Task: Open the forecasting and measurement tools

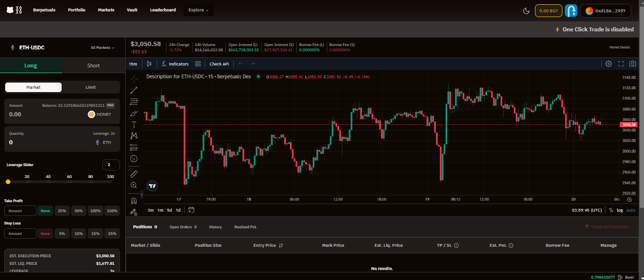Action: tap(134, 147)
